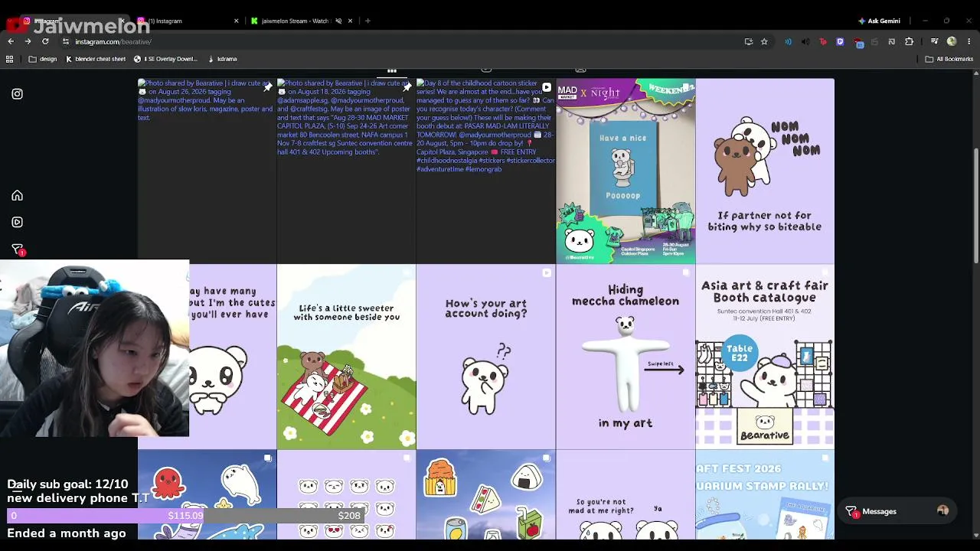Click the browser back arrow
Image resolution: width=980 pixels, height=551 pixels.
pyautogui.click(x=11, y=41)
